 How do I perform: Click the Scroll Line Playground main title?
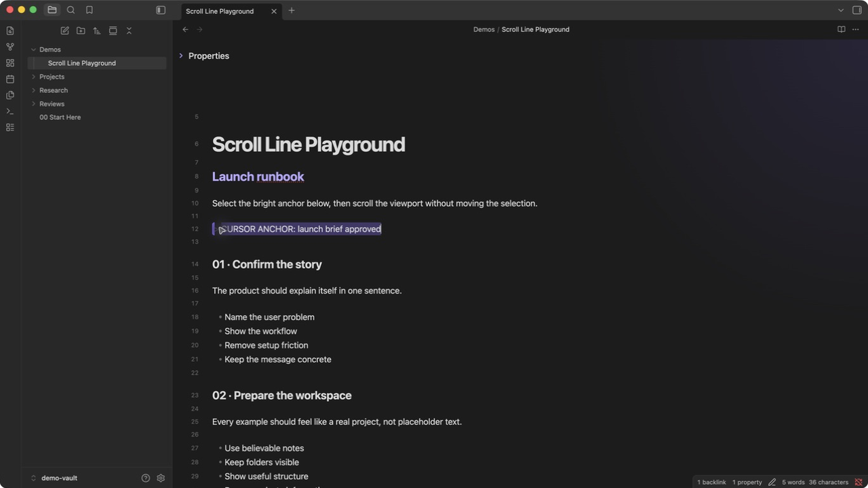309,144
